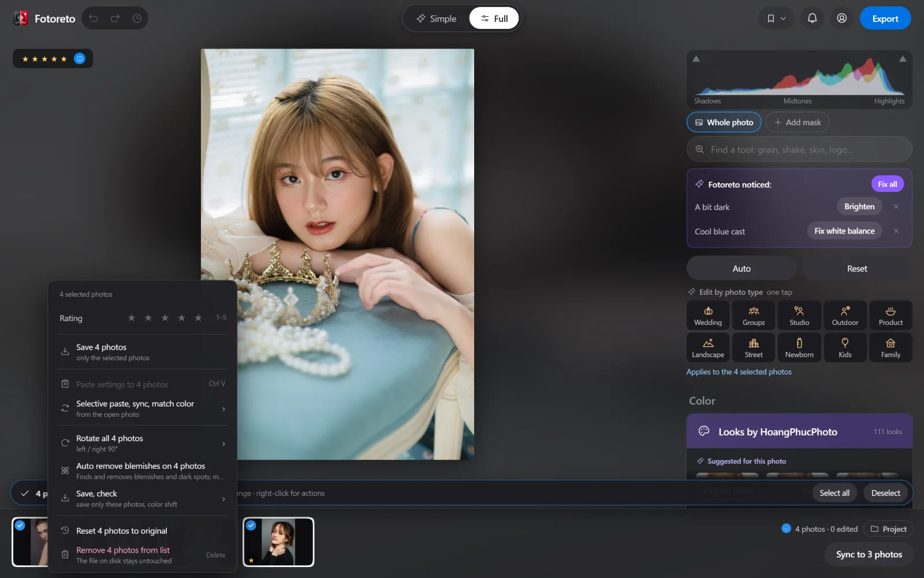The image size is (924, 578).
Task: Click the Fix white balance button
Action: (x=844, y=231)
